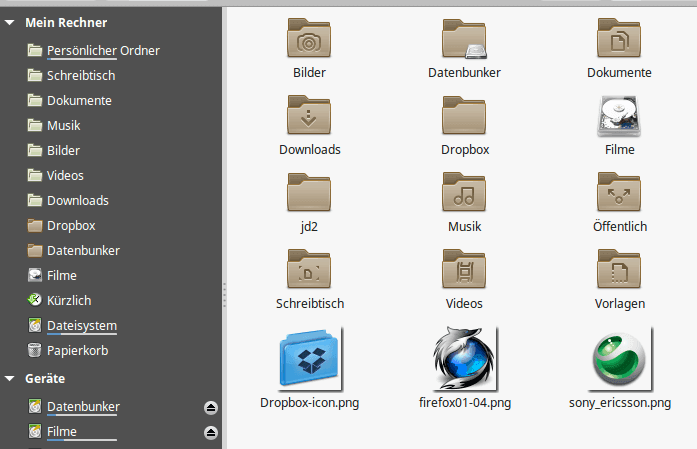Select the sony_ericsson.png thumbnail
697x449 pixels.
(x=620, y=358)
